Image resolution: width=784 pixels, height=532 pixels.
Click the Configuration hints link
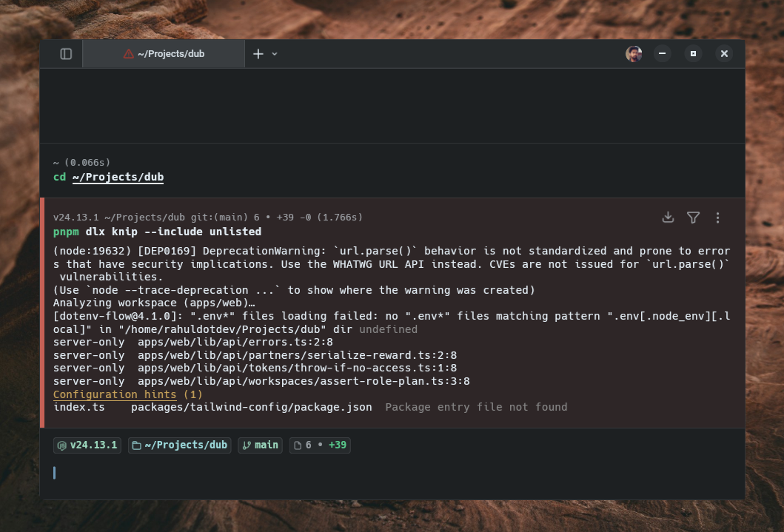coord(115,394)
